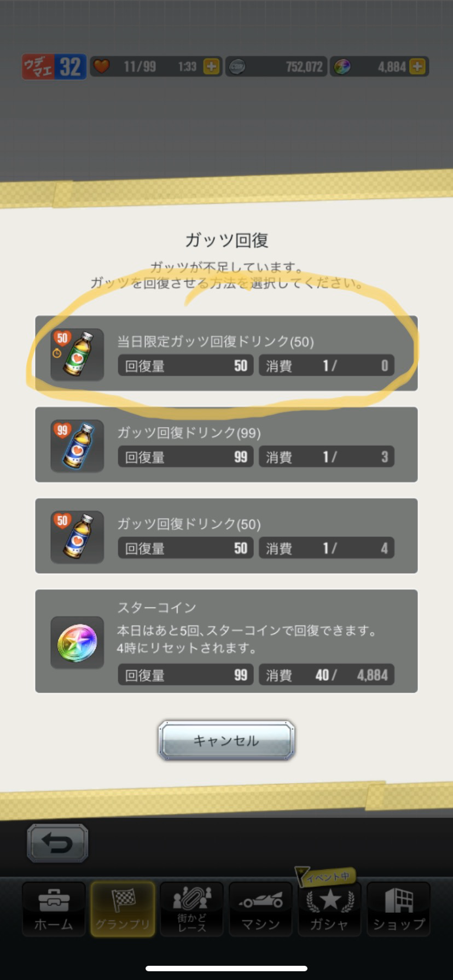Switch to the グランプリ tab
The width and height of the screenshot is (453, 980).
tap(123, 908)
